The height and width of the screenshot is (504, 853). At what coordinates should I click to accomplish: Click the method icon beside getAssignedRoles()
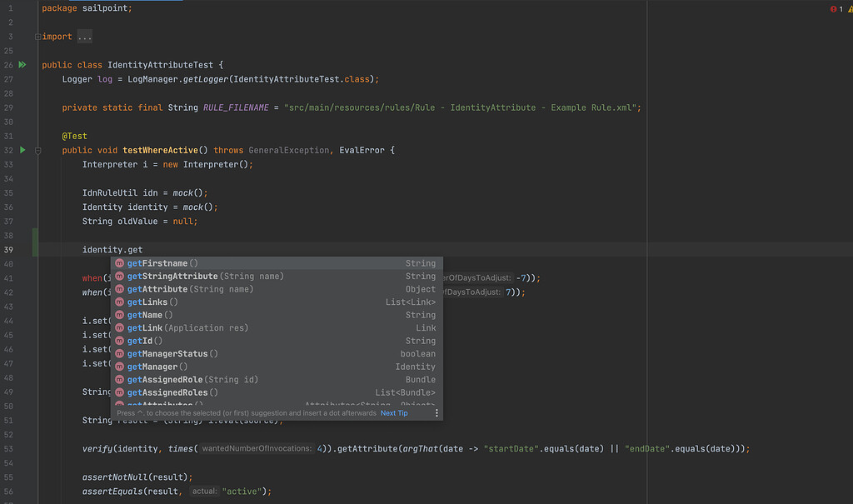[x=121, y=392]
